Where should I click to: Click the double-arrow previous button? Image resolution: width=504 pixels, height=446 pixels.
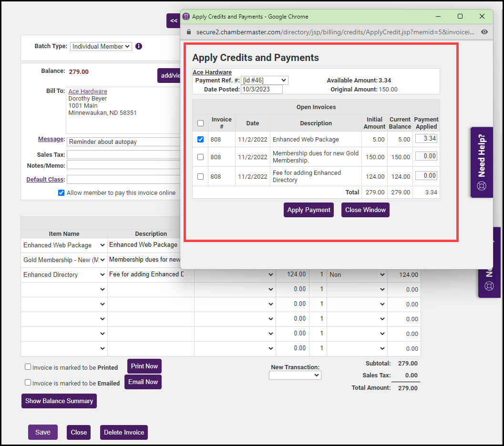pos(173,21)
